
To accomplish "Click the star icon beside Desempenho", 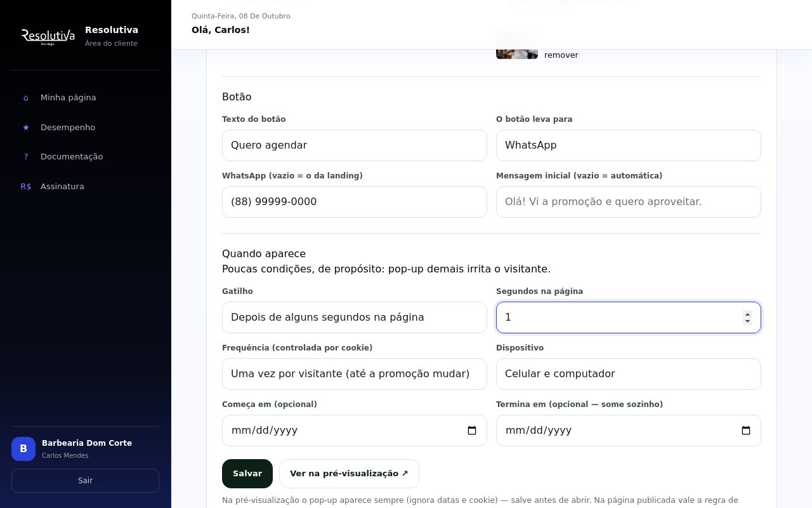I will 26,128.
